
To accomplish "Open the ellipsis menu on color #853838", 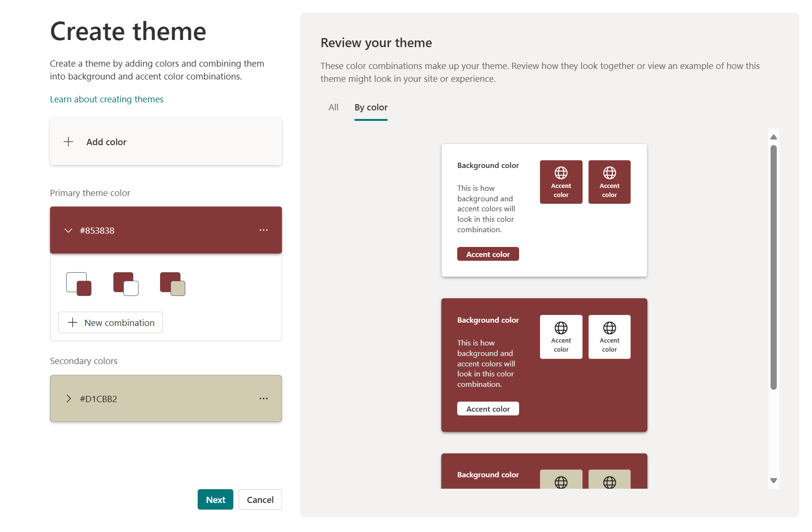I will (x=263, y=230).
